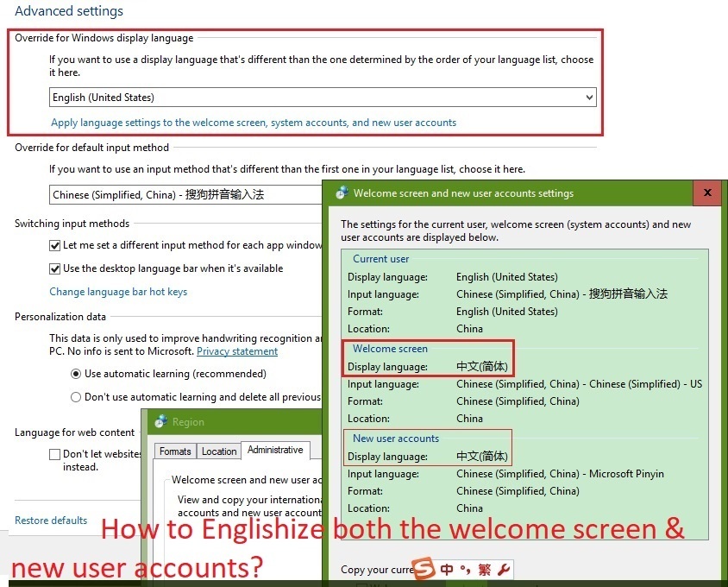This screenshot has height=587, width=728.
Task: Select Administrative tab in Region window
Action: pos(275,450)
